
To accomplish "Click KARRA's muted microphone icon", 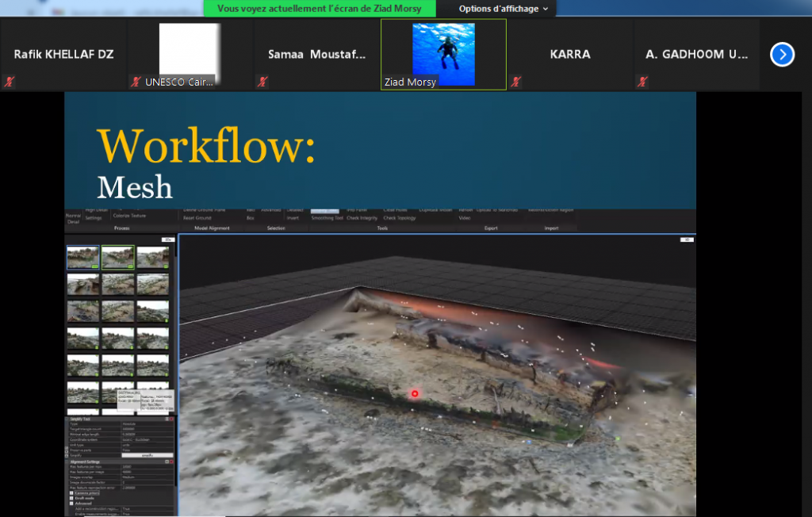I will tap(516, 82).
